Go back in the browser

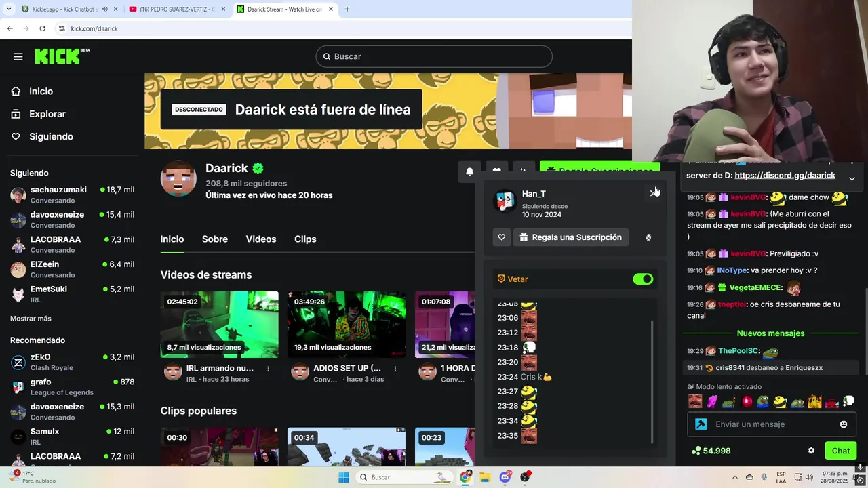click(x=9, y=28)
